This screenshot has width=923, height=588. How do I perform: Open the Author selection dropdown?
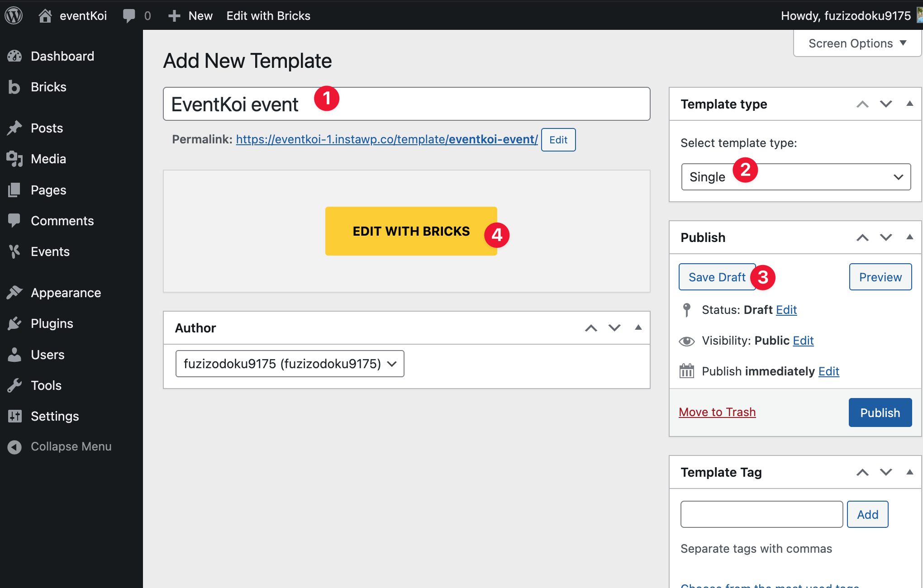tap(290, 364)
